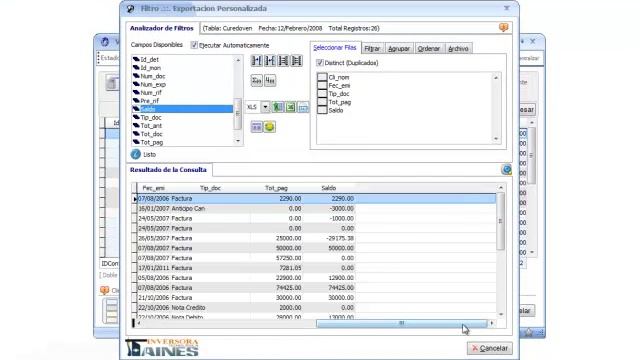Screen dimensions: 640x360
Task: Open the Ordenar tab
Action: [x=429, y=48]
